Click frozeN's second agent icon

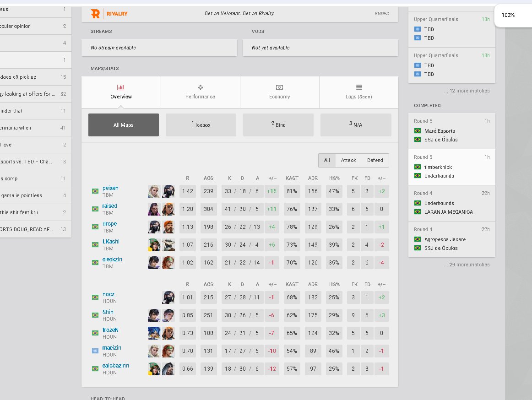point(168,333)
